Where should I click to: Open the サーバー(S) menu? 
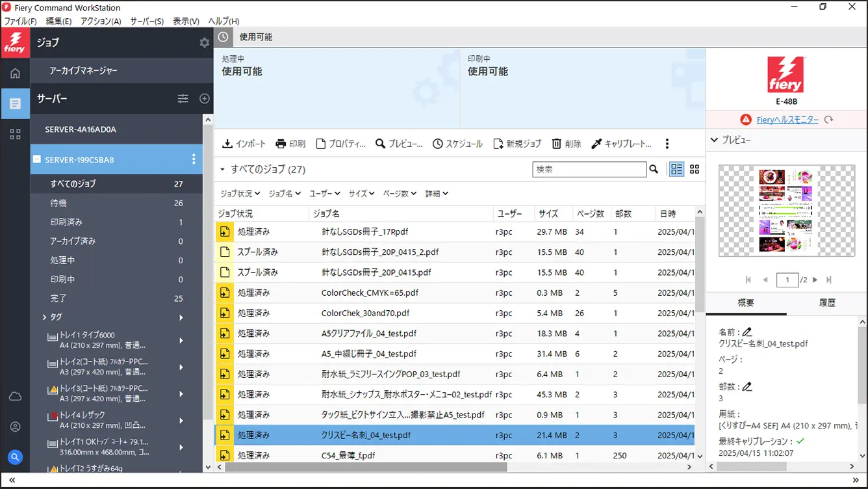pyautogui.click(x=147, y=21)
